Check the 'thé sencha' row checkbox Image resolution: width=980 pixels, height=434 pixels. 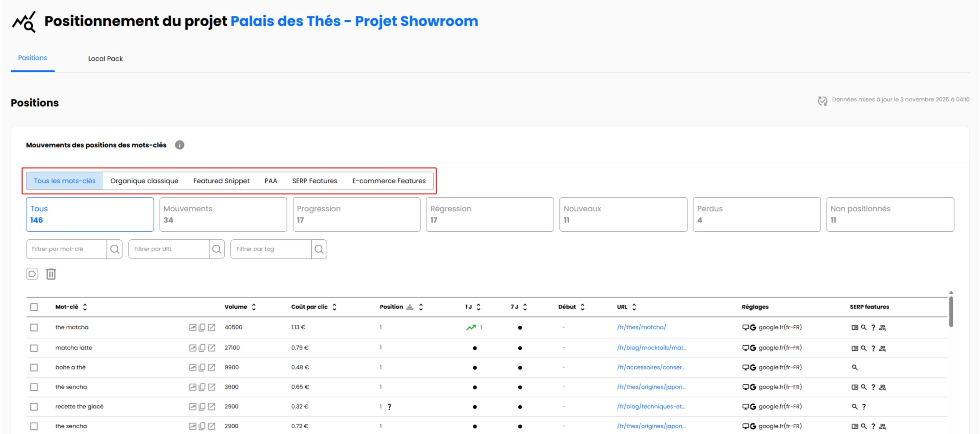34,387
